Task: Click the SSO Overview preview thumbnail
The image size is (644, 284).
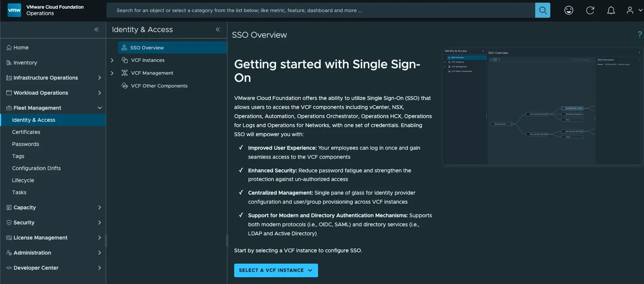Action: (543, 107)
